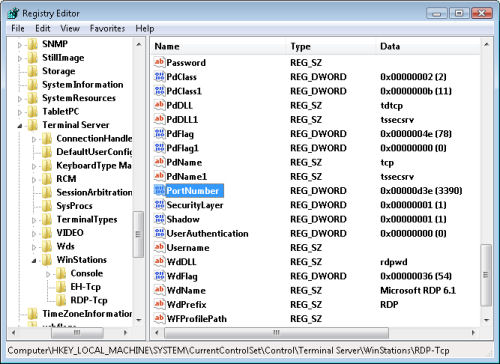
Task: Click the RDP-Tcp folder icon
Action: pos(61,300)
